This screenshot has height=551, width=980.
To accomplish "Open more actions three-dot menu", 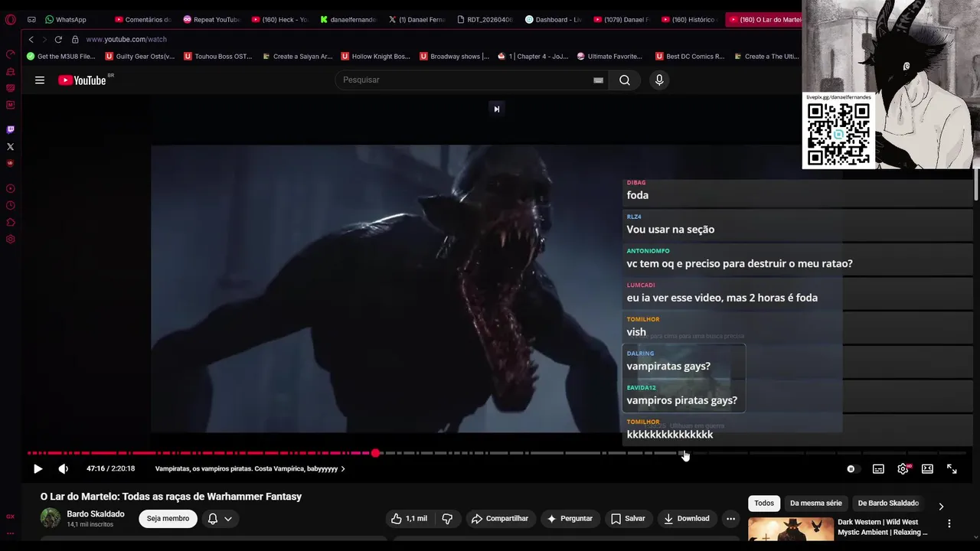I will (x=730, y=519).
